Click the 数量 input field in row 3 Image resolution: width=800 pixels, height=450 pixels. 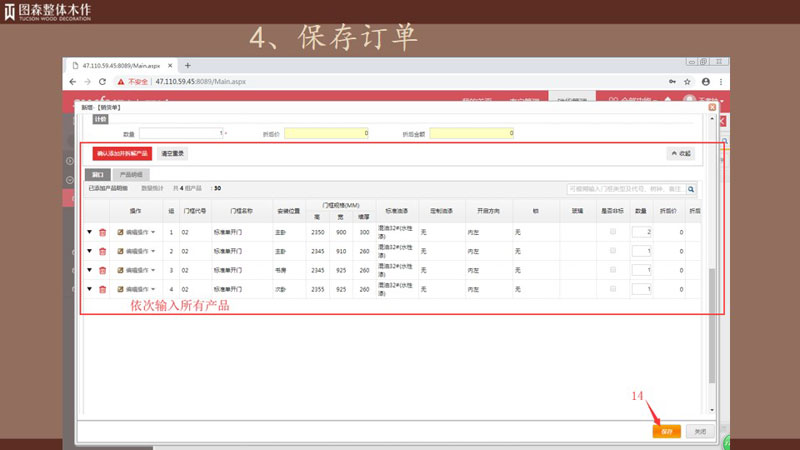point(641,270)
